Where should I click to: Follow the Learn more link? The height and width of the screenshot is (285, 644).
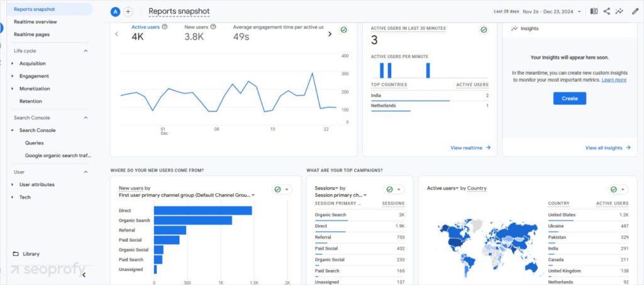click(x=614, y=80)
